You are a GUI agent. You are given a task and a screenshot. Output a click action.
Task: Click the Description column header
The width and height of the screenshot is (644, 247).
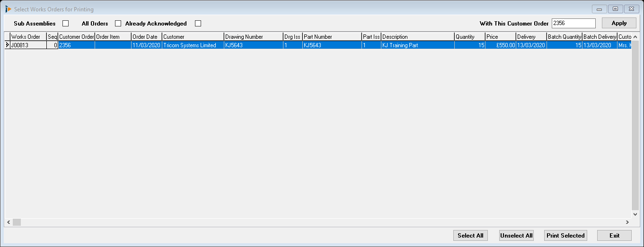click(417, 37)
